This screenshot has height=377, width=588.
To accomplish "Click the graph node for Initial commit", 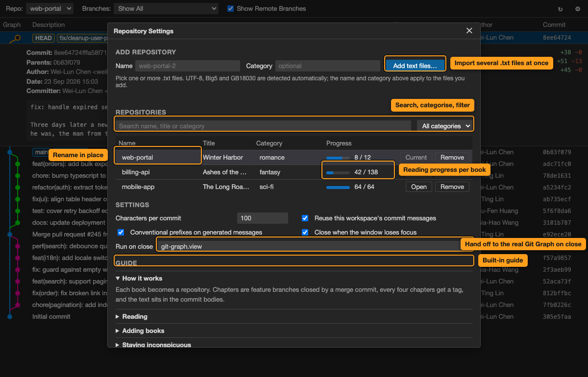I will pos(10,317).
